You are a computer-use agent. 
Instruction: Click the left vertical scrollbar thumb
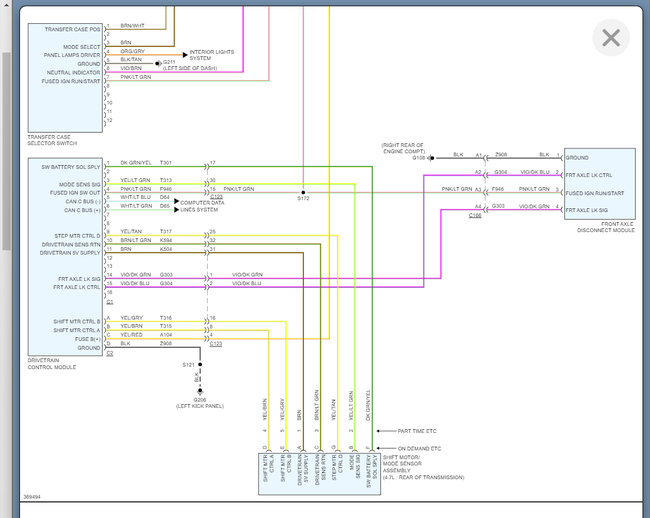(x=6, y=151)
